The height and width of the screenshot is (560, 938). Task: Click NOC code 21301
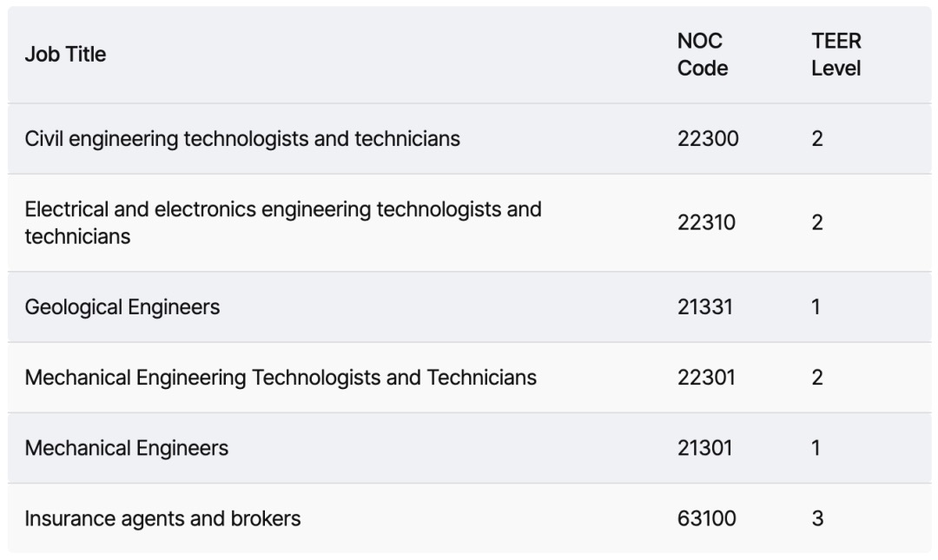click(704, 448)
